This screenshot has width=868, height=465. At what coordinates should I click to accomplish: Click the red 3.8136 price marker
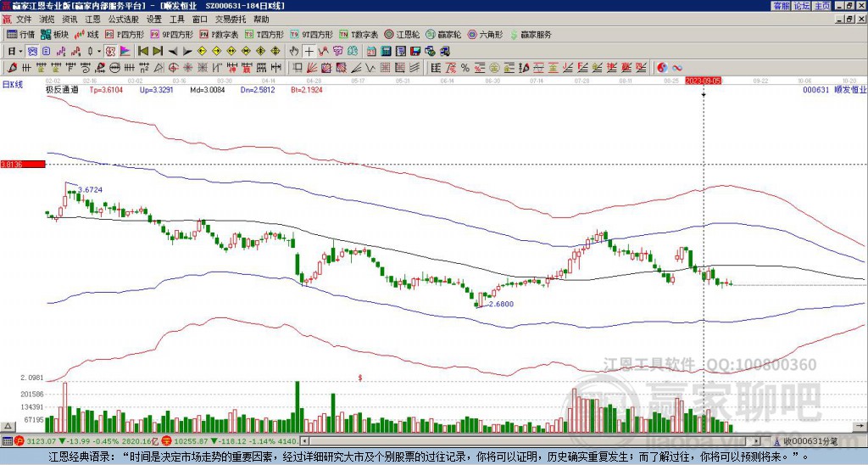(x=22, y=164)
